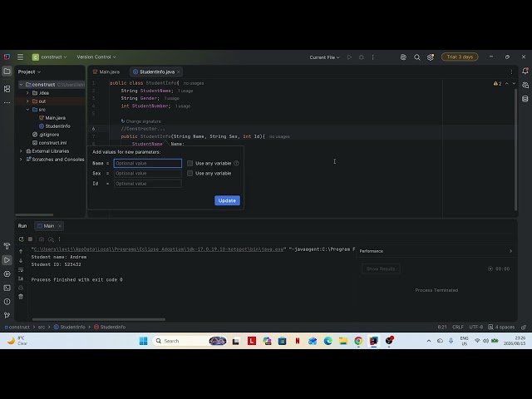532x399 pixels.
Task: Collapse the src folder
Action: (x=27, y=109)
